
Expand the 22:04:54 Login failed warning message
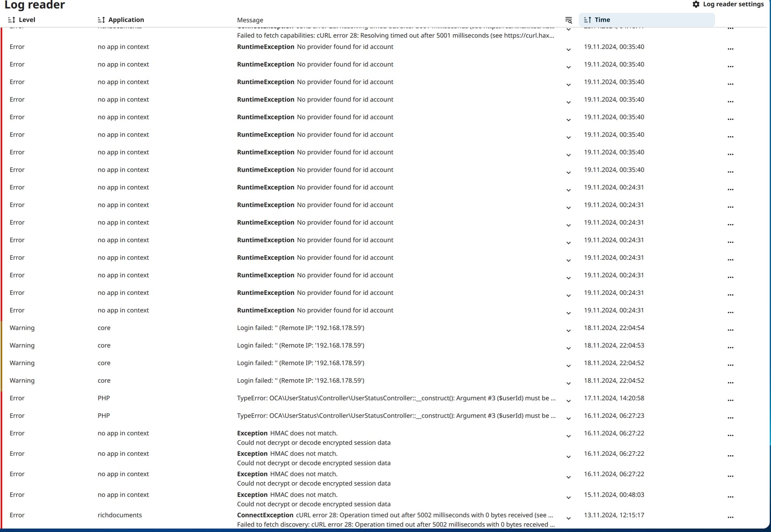(x=568, y=331)
